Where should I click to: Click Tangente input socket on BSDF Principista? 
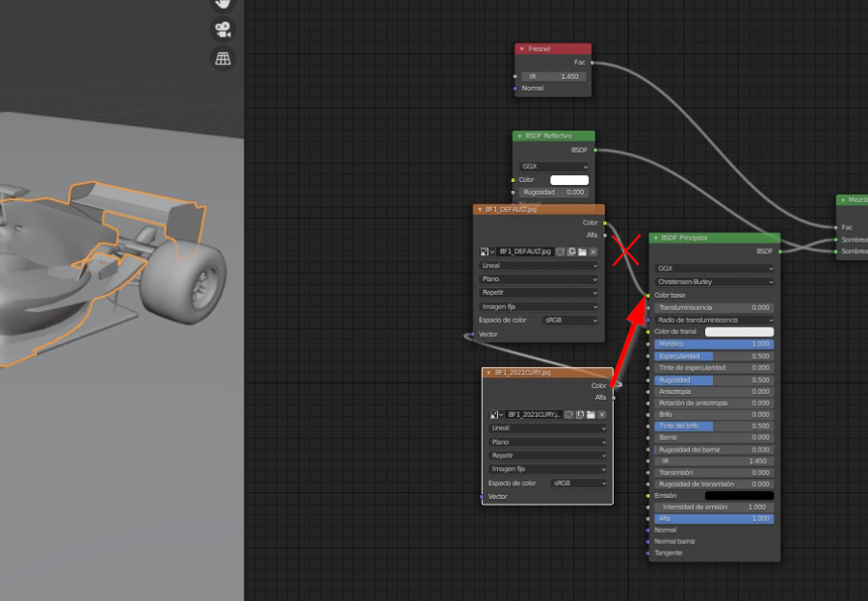pyautogui.click(x=648, y=553)
